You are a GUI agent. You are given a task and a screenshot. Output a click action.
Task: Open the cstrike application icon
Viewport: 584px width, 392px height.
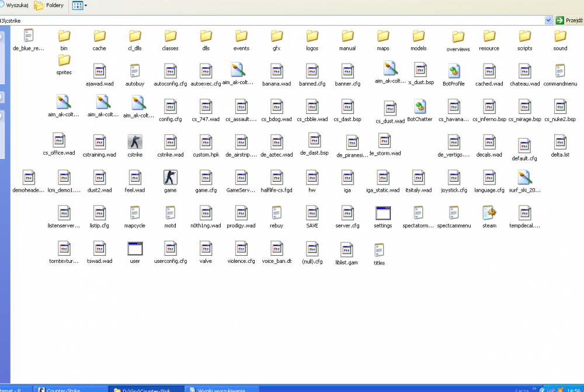click(x=135, y=142)
